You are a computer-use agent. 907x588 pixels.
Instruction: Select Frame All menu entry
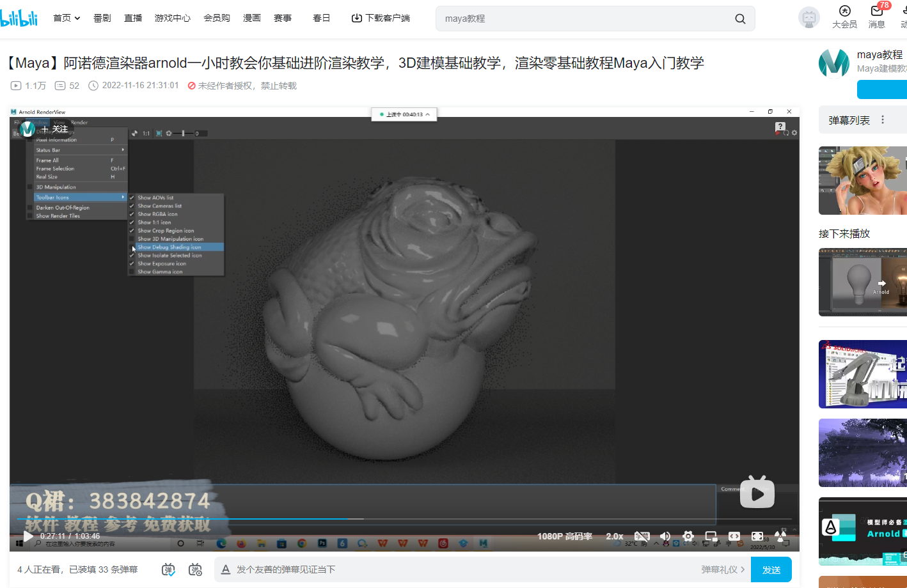pos(81,160)
